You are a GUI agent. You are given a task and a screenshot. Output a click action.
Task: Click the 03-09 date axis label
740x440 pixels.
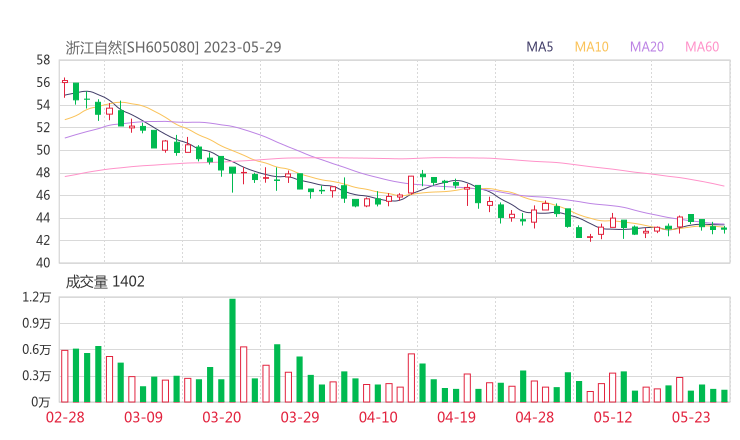[143, 417]
